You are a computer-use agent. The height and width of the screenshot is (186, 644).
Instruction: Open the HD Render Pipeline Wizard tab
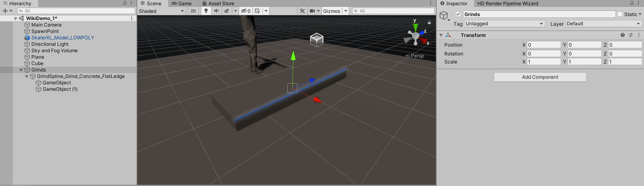(x=508, y=3)
